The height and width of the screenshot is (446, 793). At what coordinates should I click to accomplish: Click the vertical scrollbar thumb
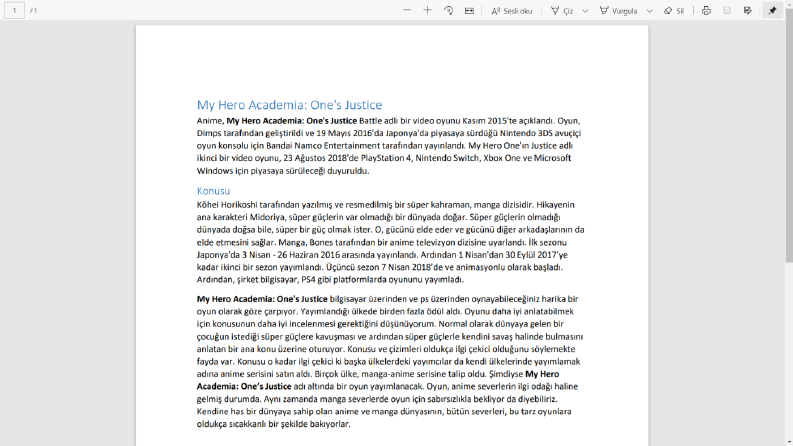[789, 137]
